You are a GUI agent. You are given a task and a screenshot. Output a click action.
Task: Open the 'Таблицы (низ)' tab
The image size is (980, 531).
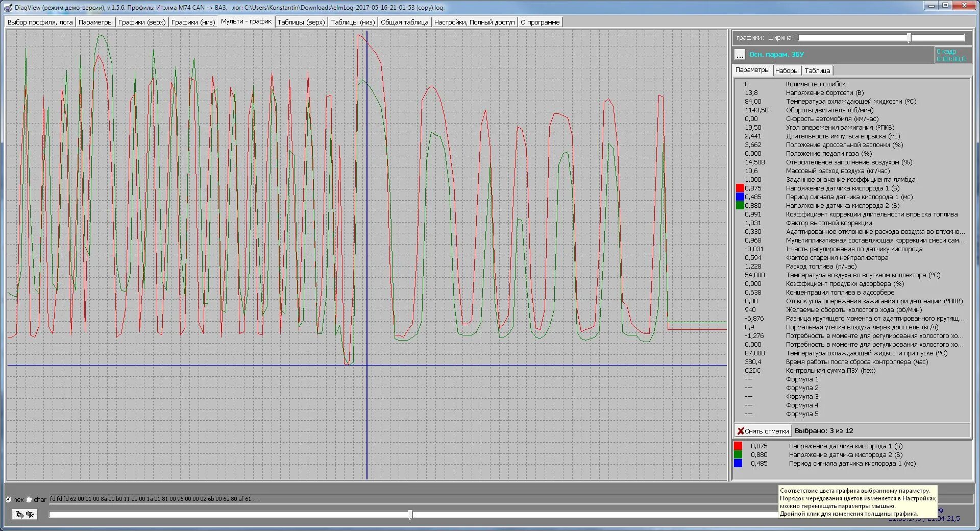353,22
